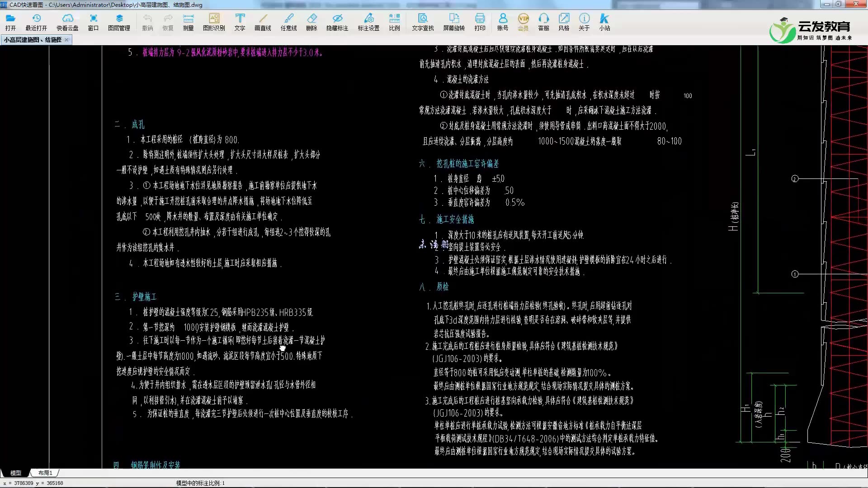Switch to the 模型 model tab
This screenshot has width=868, height=488.
click(x=16, y=473)
